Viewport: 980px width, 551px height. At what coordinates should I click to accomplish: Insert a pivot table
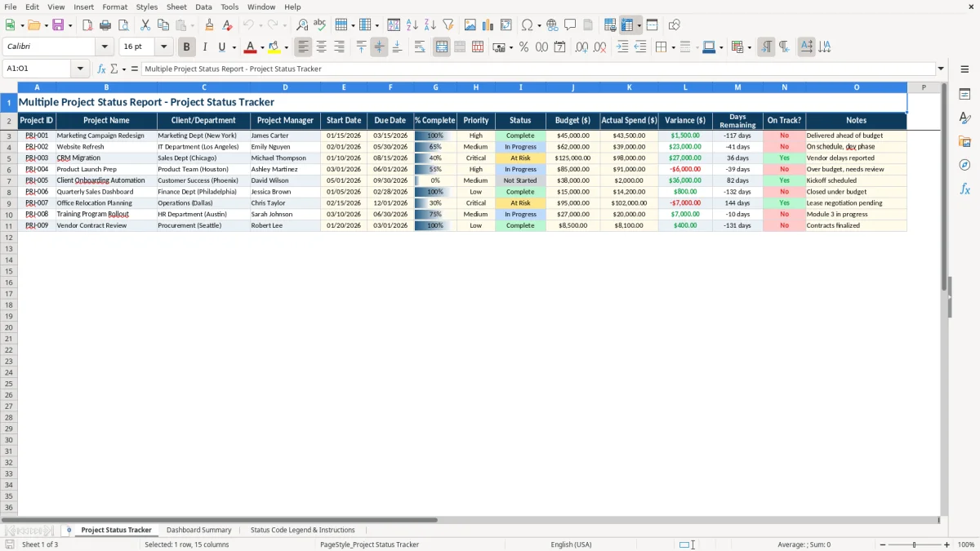tap(506, 25)
